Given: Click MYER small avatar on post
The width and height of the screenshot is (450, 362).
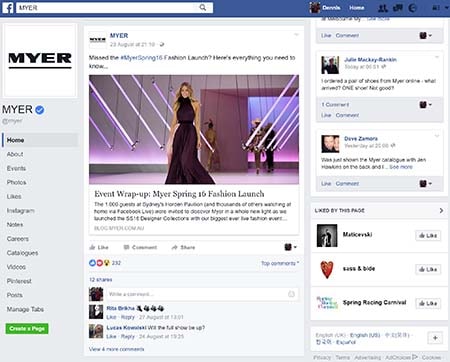Looking at the screenshot, I should pyautogui.click(x=98, y=40).
